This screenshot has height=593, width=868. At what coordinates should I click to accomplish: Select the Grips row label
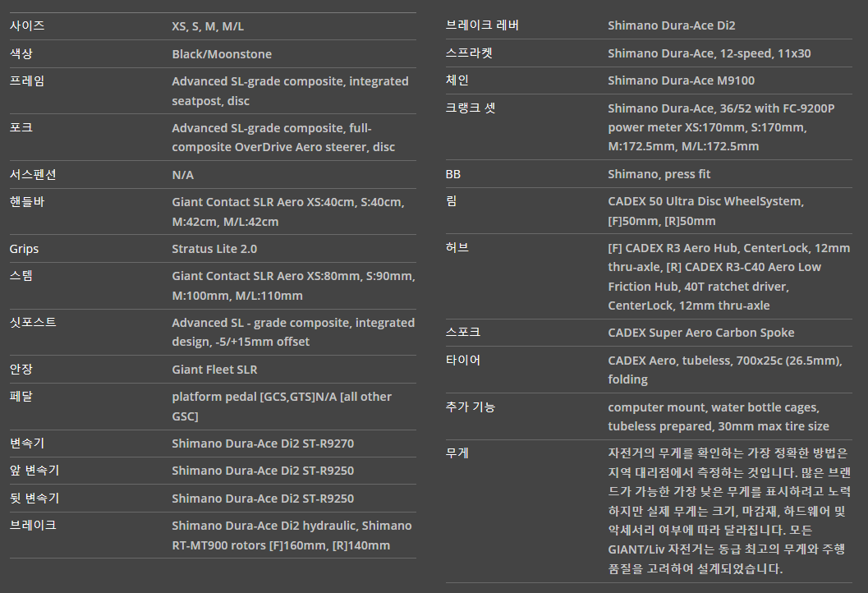(x=25, y=249)
